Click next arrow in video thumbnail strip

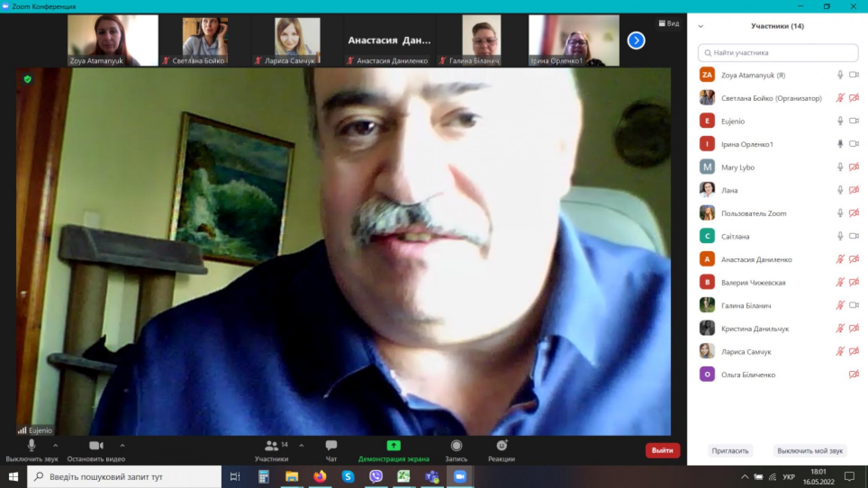point(636,41)
